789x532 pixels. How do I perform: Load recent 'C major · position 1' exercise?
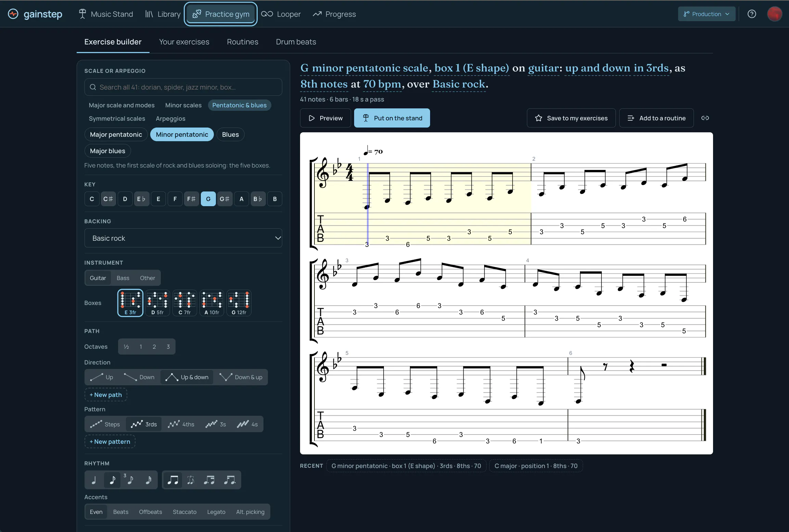pyautogui.click(x=536, y=466)
